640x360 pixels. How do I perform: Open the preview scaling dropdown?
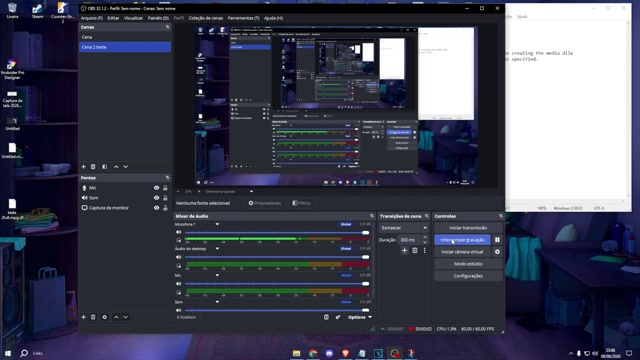[230, 191]
